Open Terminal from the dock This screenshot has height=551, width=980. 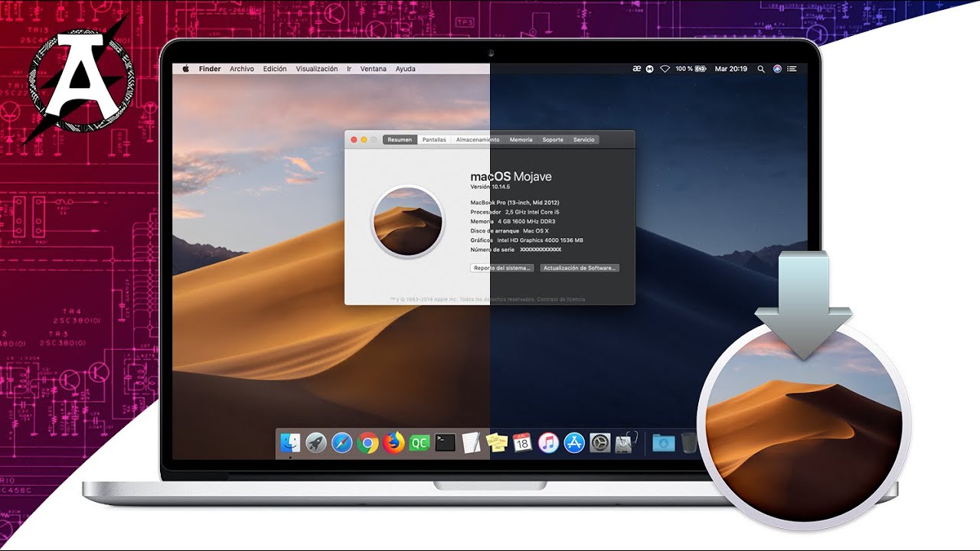(x=446, y=442)
